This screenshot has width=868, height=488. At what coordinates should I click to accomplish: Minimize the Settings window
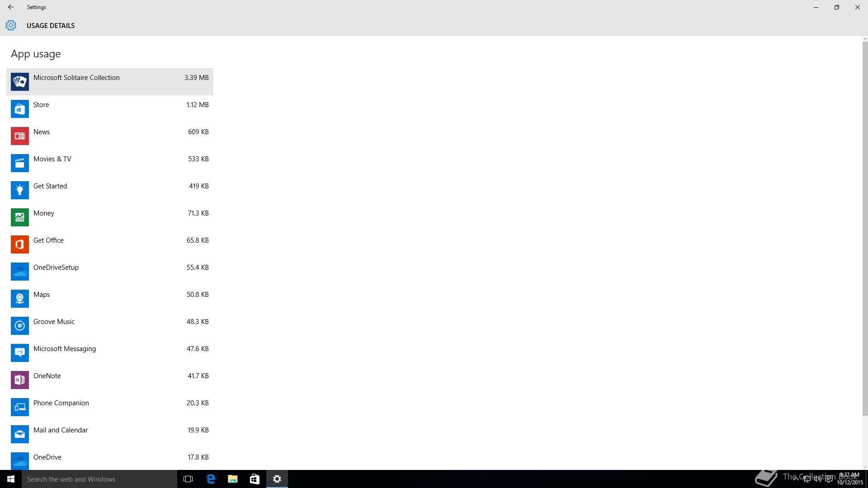coord(816,7)
